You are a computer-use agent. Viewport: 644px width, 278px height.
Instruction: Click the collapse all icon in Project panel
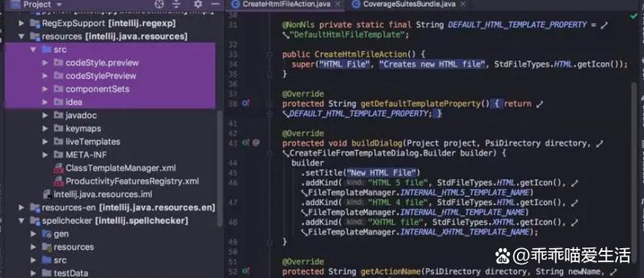pyautogui.click(x=177, y=4)
